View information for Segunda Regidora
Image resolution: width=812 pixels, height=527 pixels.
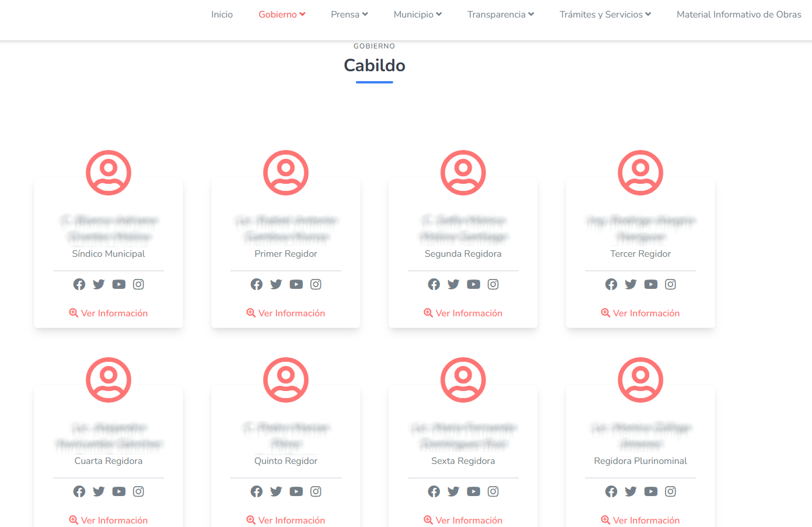point(463,313)
